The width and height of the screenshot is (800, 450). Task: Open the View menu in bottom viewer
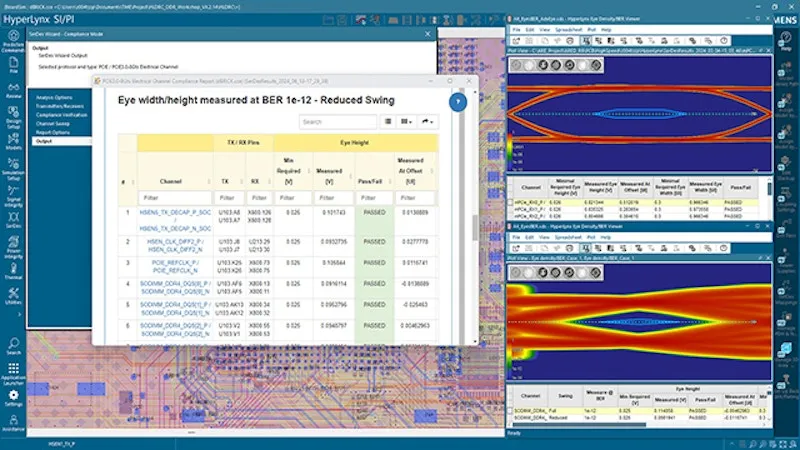pyautogui.click(x=544, y=237)
